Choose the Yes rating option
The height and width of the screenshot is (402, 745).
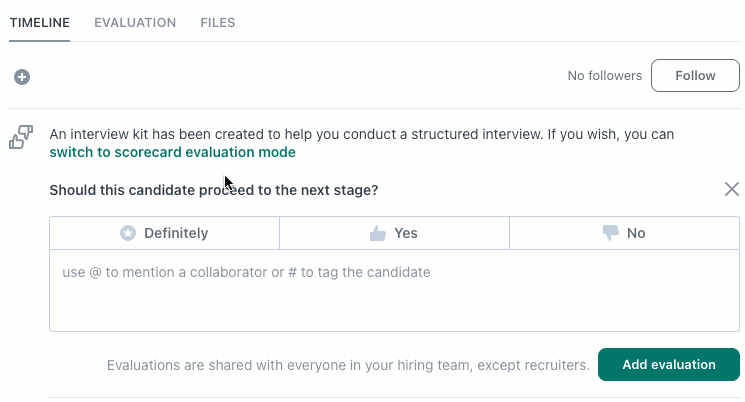coord(394,233)
